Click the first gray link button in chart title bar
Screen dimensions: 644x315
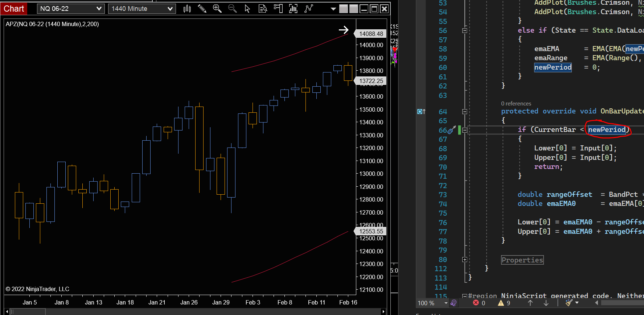[344, 9]
